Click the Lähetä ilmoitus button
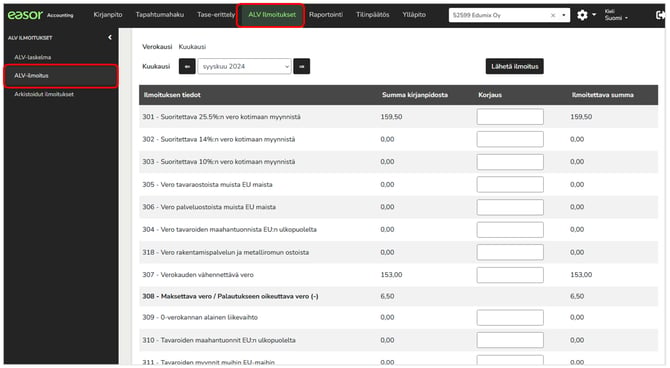Viewport: 670px width, 368px height. (514, 66)
